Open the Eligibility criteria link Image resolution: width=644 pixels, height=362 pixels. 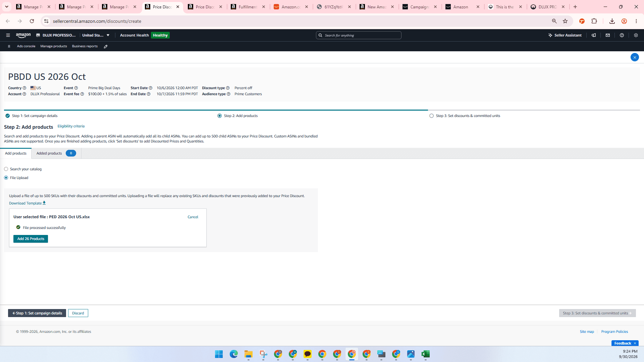[71, 126]
